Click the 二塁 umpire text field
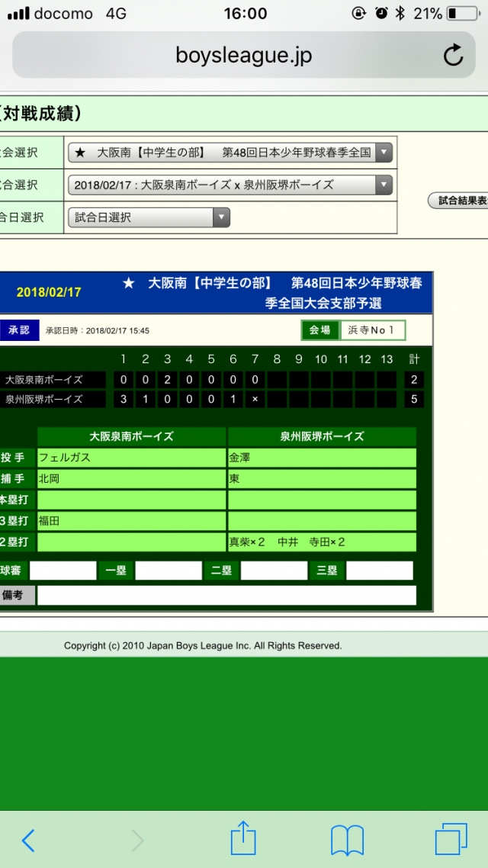This screenshot has height=868, width=488. pos(274,571)
